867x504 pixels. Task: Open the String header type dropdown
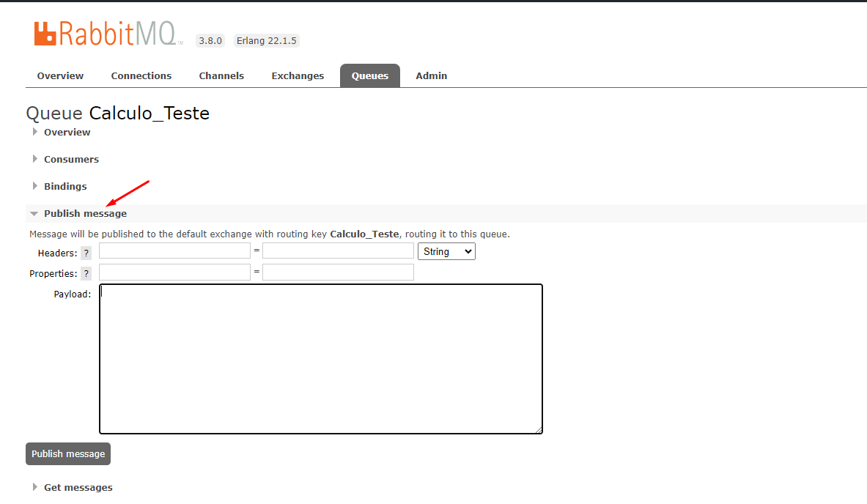(x=446, y=251)
